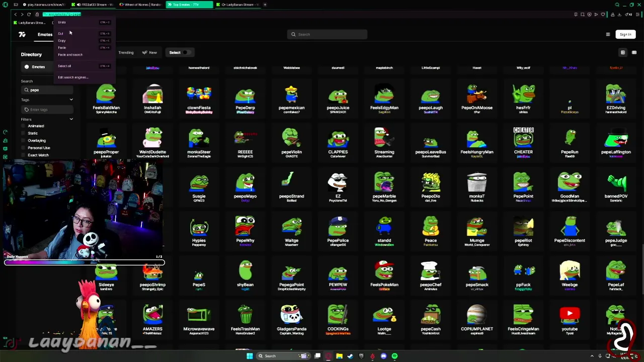Viewport: 644px width, 362px height.
Task: Check the Animated filter
Action: point(23,126)
